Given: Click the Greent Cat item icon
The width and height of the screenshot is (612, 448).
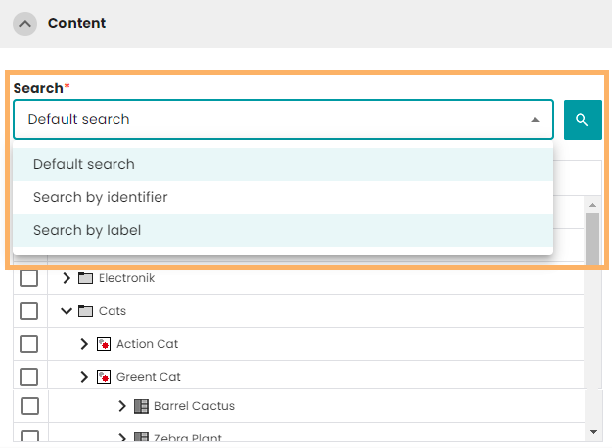Looking at the screenshot, I should coord(102,377).
